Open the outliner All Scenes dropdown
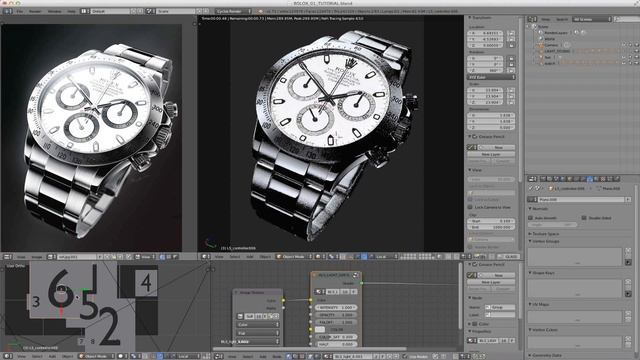This screenshot has width=640, height=360. [x=592, y=19]
